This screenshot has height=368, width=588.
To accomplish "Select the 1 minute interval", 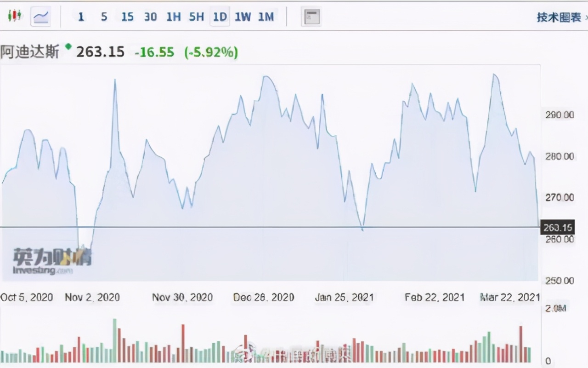I will (x=81, y=17).
